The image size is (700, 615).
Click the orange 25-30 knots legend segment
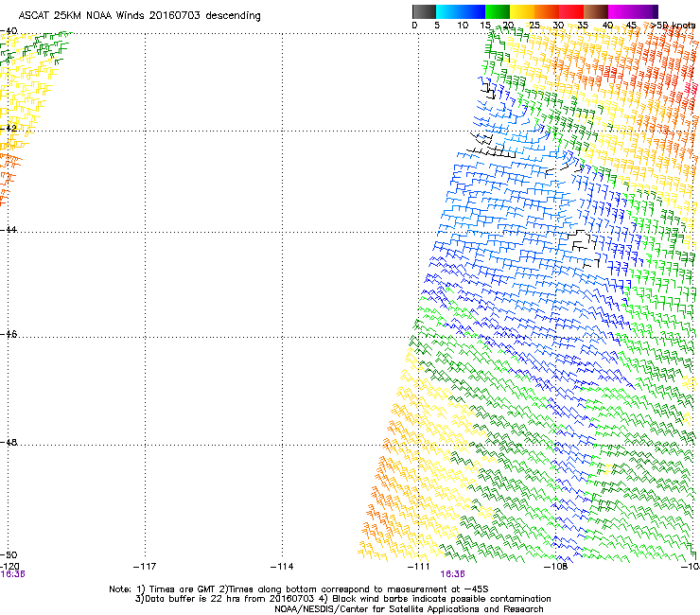click(x=547, y=11)
